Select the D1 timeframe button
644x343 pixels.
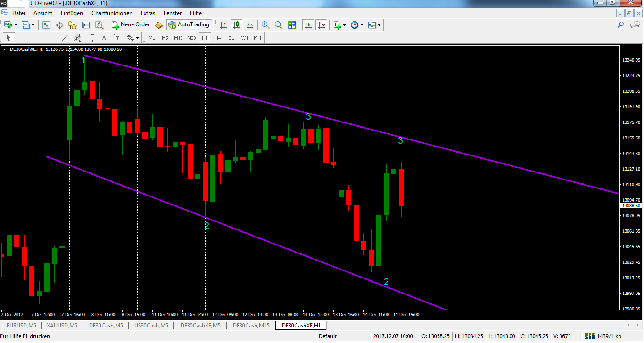pos(231,38)
